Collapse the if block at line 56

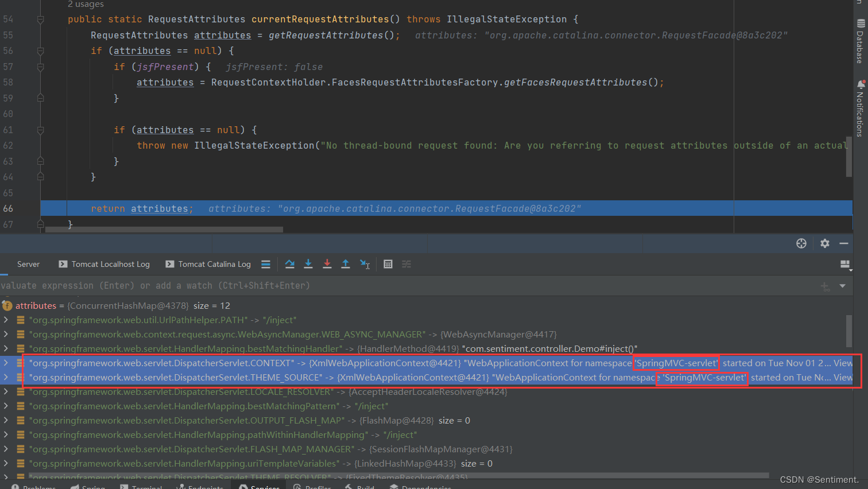point(41,51)
